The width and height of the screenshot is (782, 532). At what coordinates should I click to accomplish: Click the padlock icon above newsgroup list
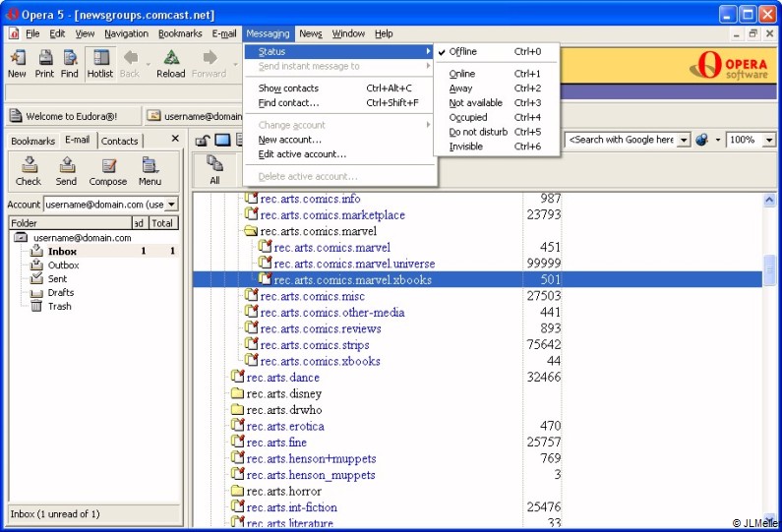click(x=202, y=140)
